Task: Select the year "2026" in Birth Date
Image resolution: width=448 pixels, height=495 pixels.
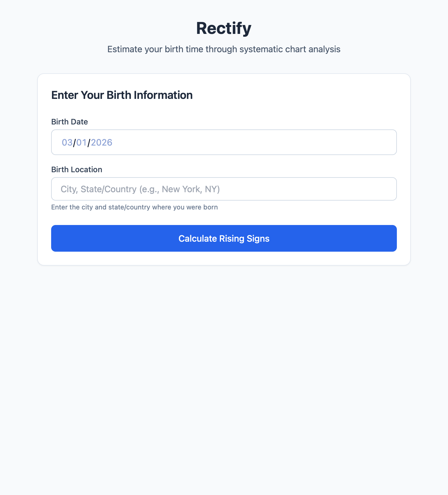Action: (101, 142)
